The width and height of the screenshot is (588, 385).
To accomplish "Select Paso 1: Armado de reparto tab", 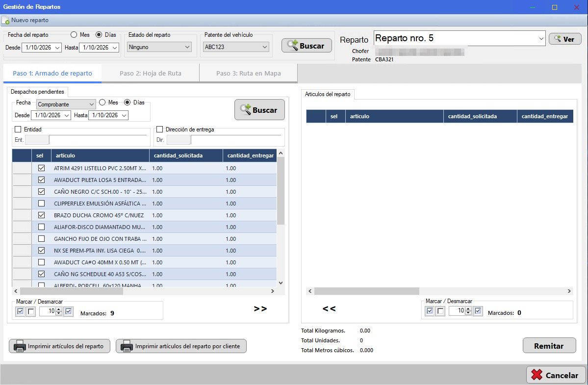I will pos(52,73).
